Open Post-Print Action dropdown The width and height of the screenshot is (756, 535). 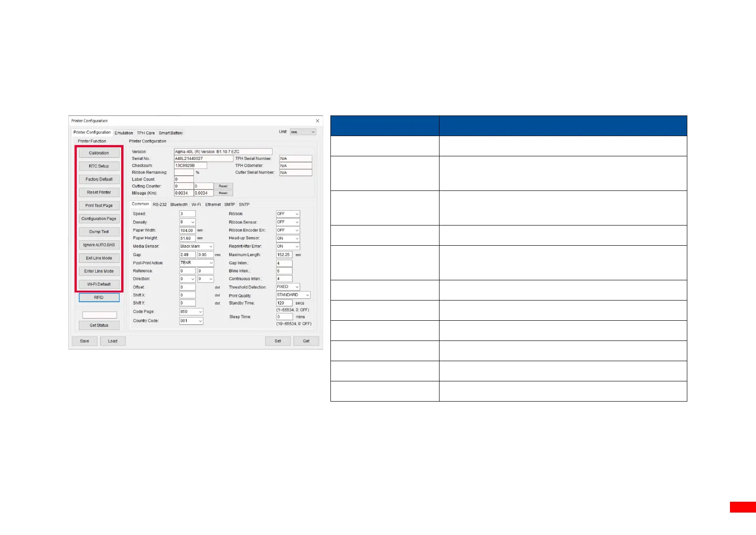pos(197,263)
